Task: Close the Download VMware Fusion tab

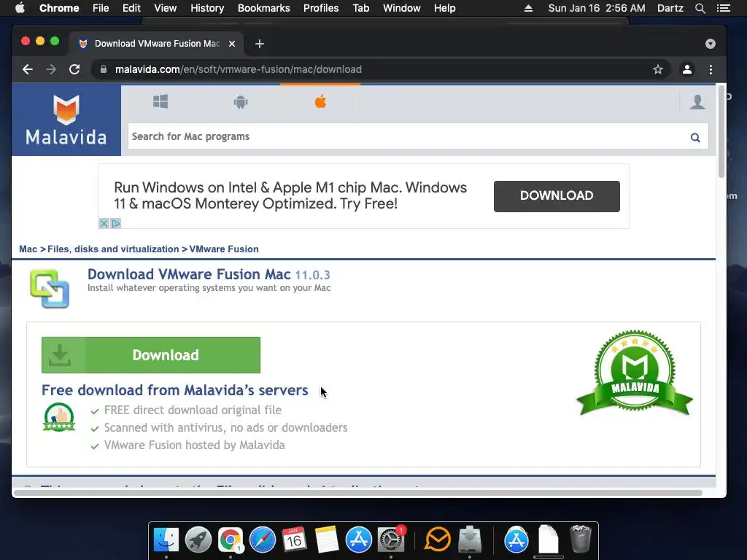Action: (232, 44)
